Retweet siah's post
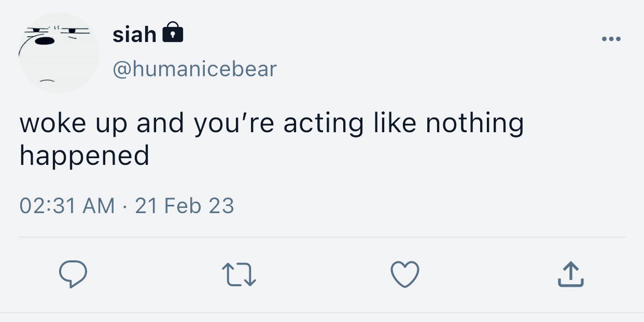 pyautogui.click(x=239, y=274)
